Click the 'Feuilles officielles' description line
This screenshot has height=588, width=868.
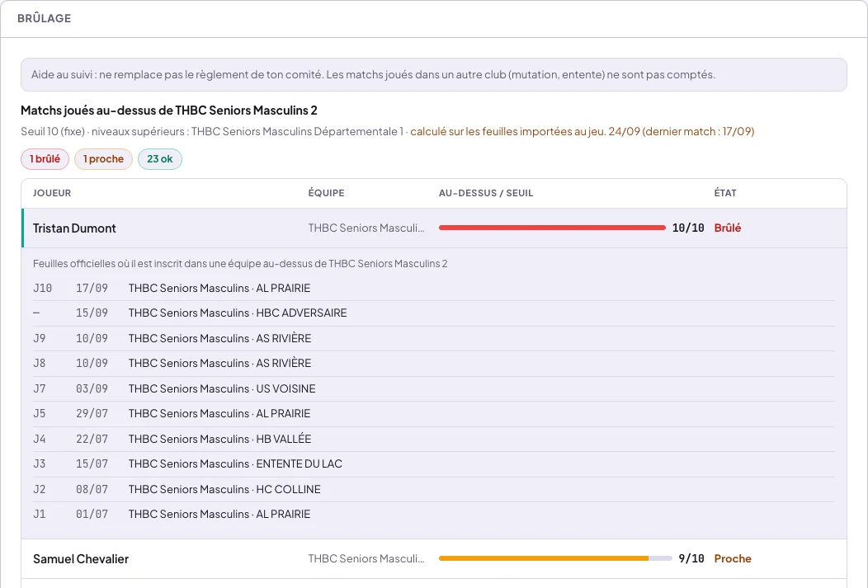pyautogui.click(x=240, y=264)
